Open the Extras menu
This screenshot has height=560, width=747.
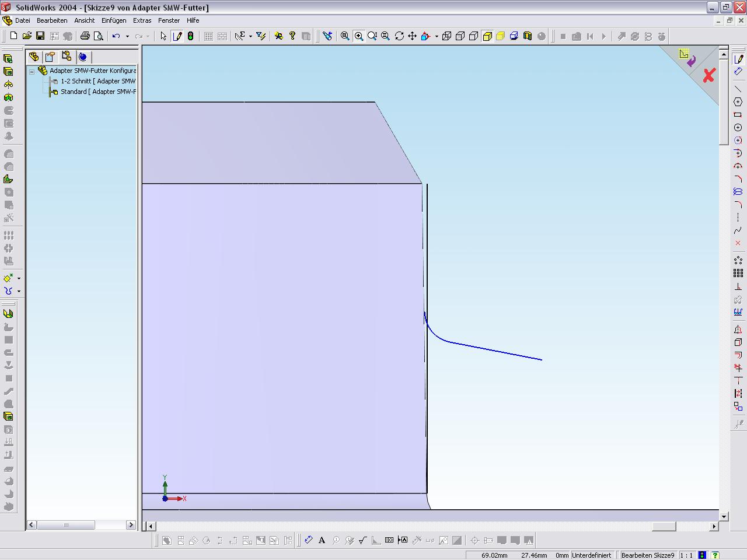pyautogui.click(x=142, y=20)
